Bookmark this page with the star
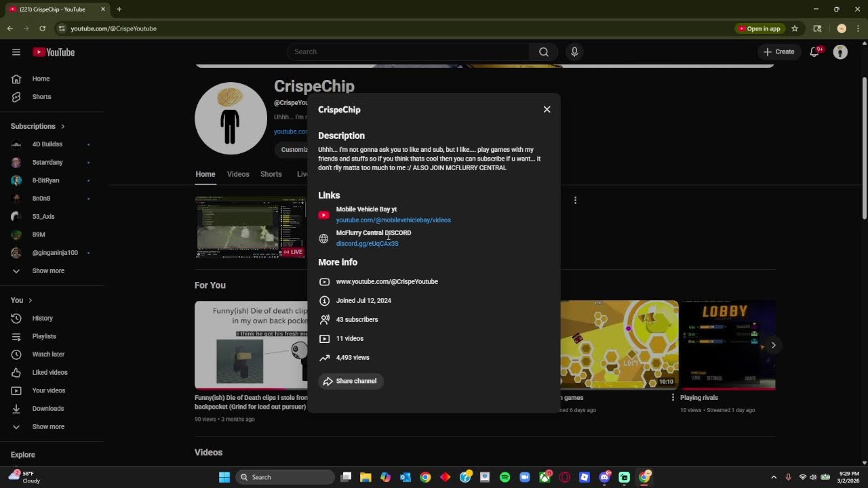 click(x=795, y=28)
